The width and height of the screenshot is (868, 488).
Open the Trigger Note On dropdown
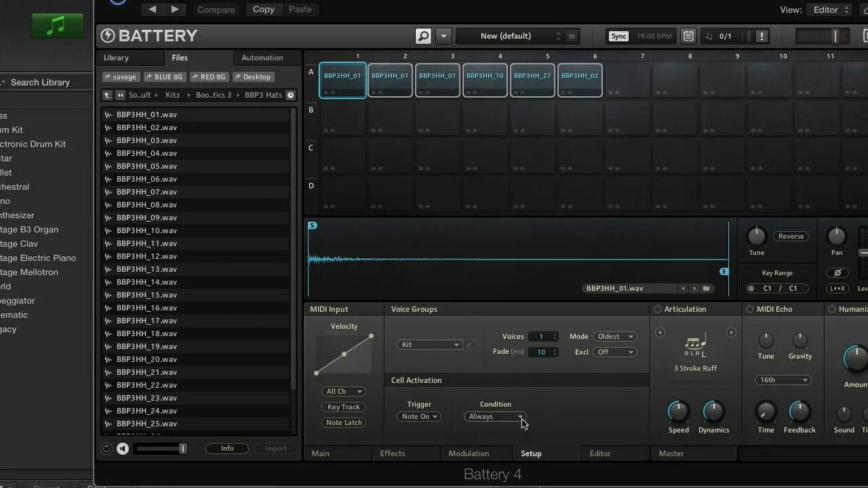(x=419, y=416)
